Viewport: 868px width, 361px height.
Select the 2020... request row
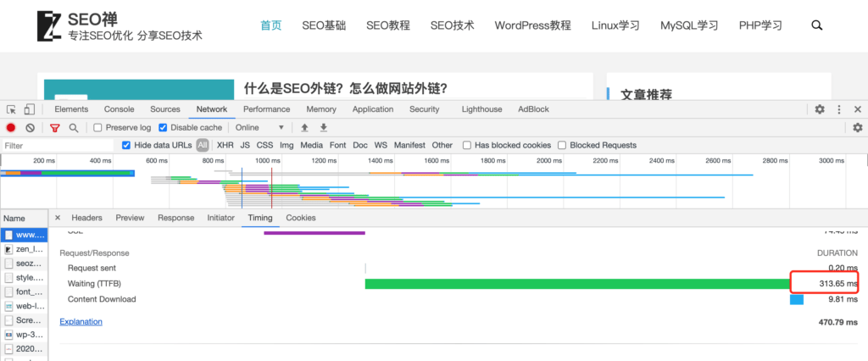pos(24,349)
